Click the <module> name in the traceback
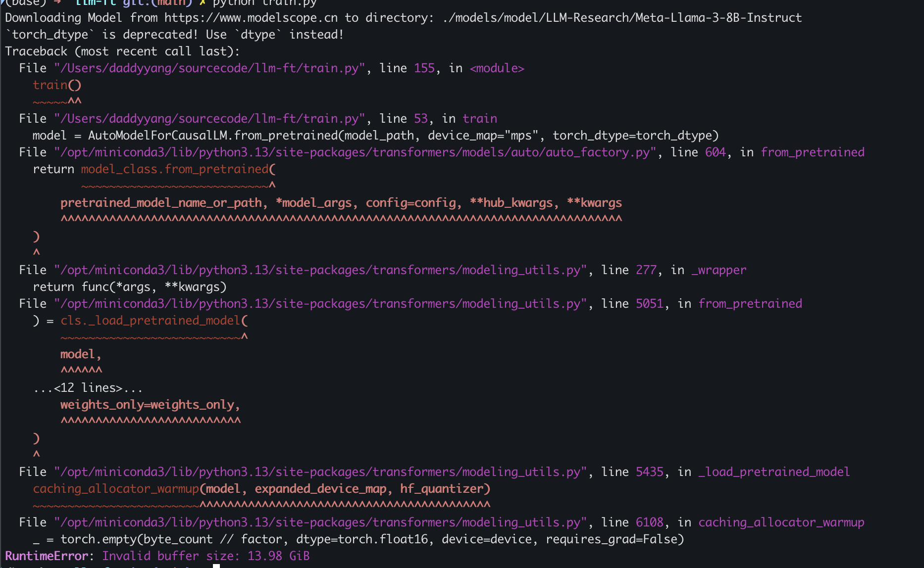 [497, 68]
